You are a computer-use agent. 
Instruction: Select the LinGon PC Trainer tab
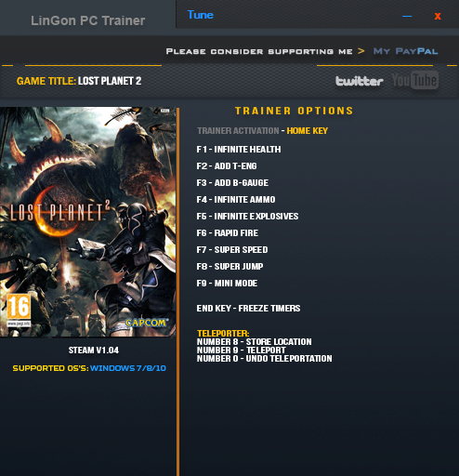pyautogui.click(x=87, y=20)
